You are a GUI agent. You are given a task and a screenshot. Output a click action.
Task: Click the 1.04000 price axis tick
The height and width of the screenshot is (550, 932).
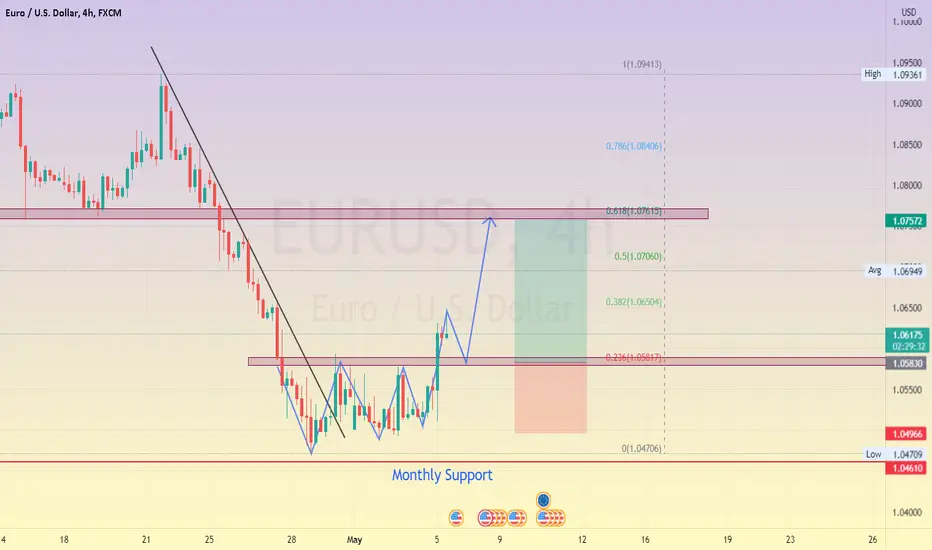pyautogui.click(x=907, y=513)
